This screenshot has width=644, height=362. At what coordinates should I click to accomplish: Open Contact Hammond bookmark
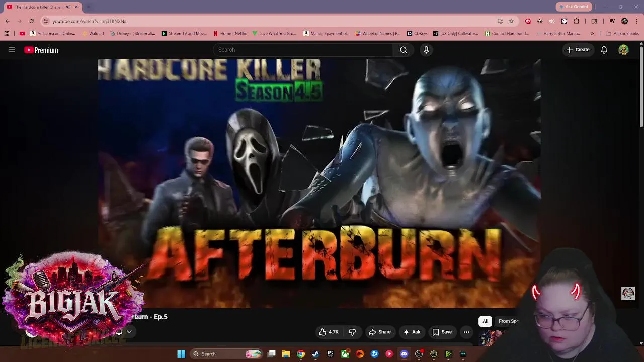(507, 34)
